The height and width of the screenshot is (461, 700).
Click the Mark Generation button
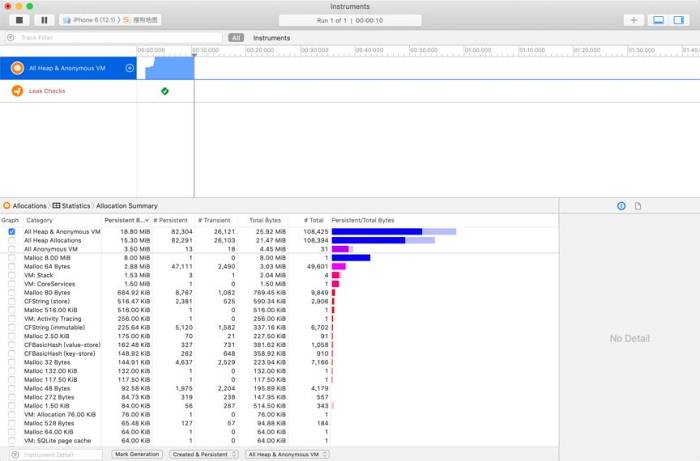(x=137, y=454)
